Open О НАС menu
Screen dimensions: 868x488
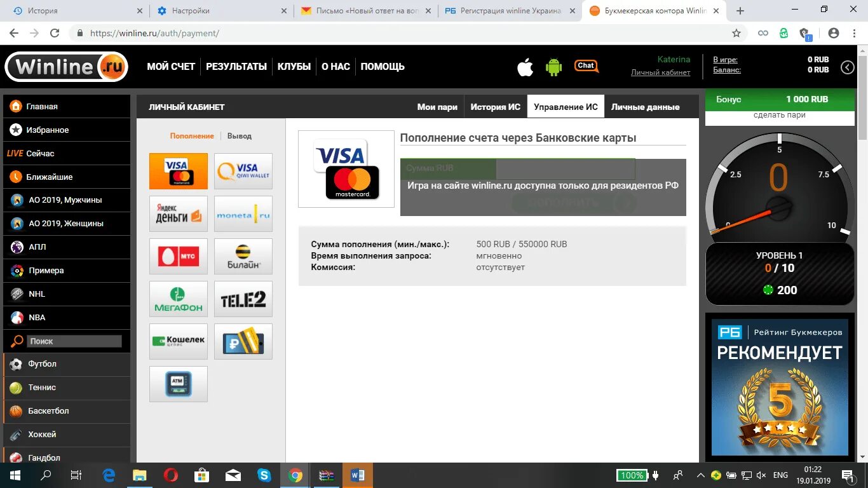[x=336, y=67]
